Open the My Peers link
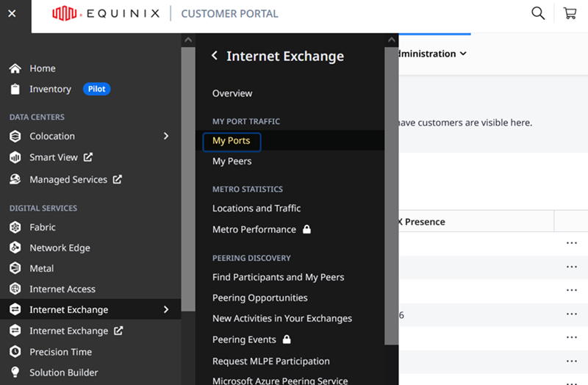 pyautogui.click(x=232, y=161)
